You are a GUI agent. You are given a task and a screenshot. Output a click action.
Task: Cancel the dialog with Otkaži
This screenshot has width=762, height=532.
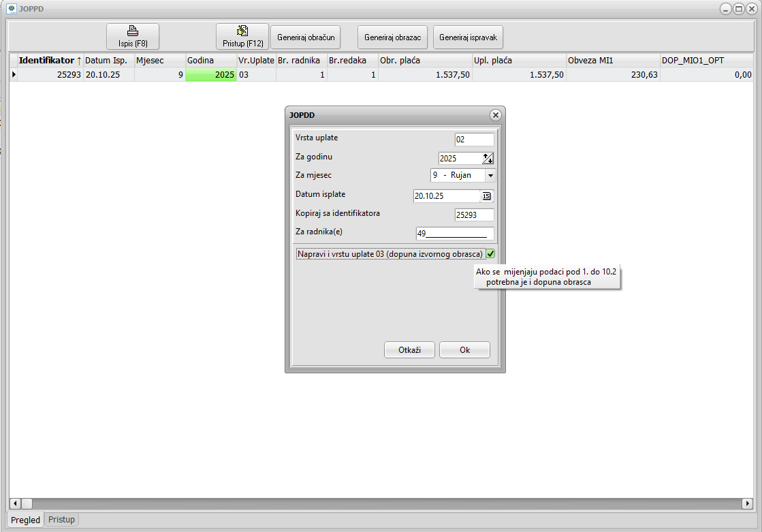409,350
